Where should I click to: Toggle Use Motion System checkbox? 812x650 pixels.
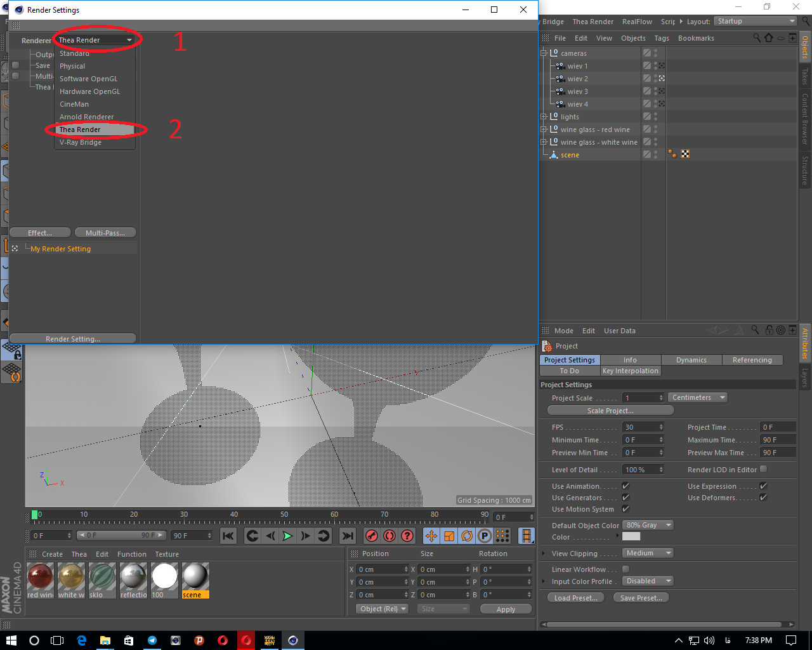625,508
